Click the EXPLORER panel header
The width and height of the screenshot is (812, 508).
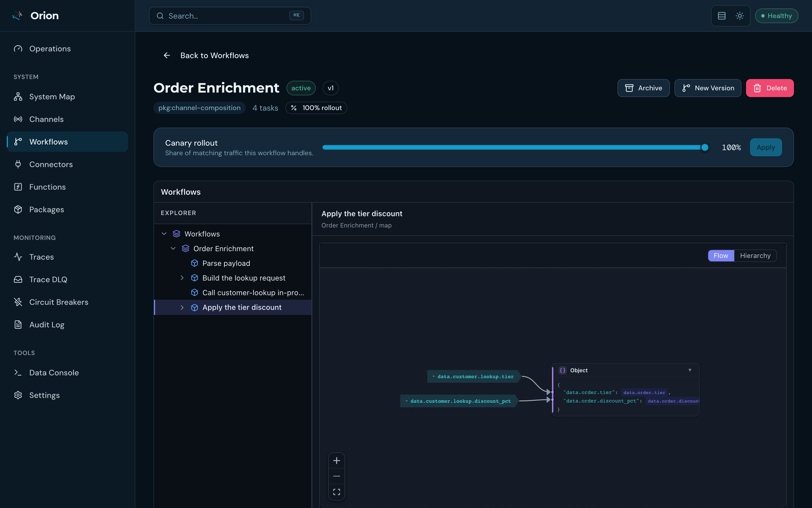(x=233, y=213)
